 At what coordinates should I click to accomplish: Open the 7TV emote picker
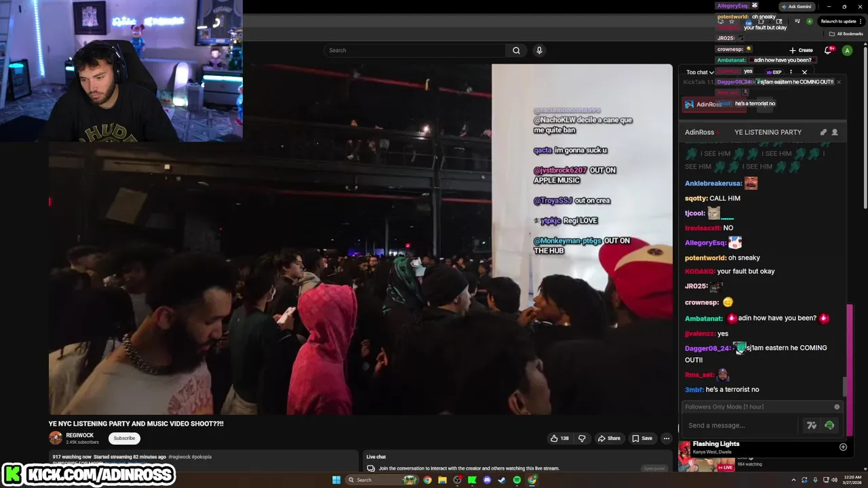tap(812, 426)
